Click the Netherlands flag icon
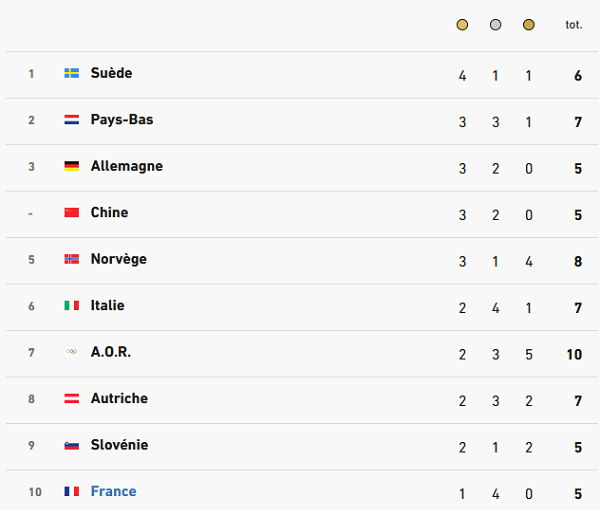 coord(72,120)
